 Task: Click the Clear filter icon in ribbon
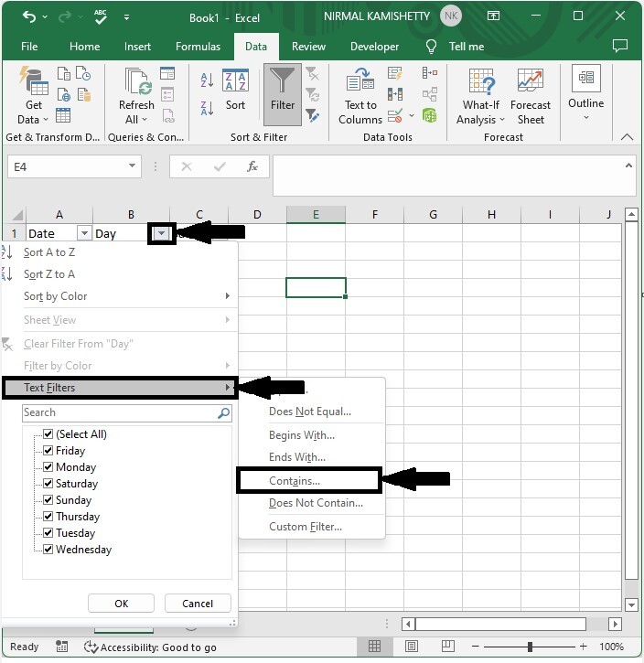[313, 74]
